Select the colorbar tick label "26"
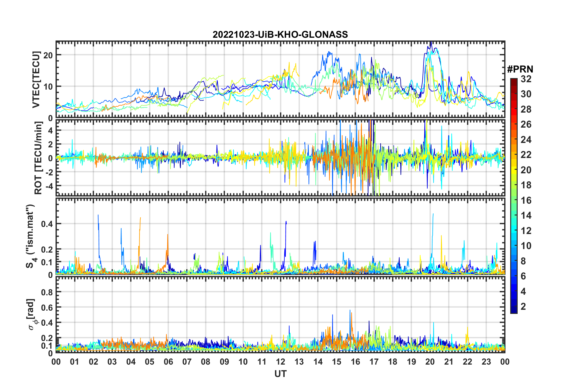The image size is (561, 392). click(526, 124)
